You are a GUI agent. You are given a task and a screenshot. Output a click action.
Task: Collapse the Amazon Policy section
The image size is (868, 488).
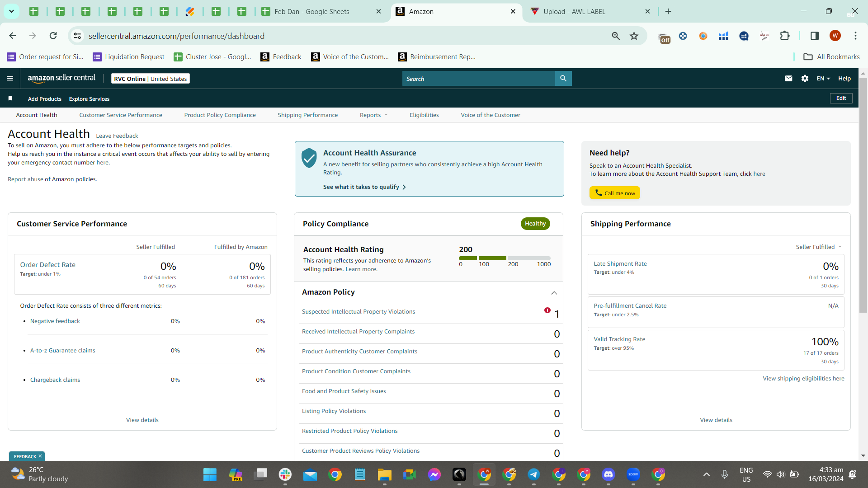(554, 293)
